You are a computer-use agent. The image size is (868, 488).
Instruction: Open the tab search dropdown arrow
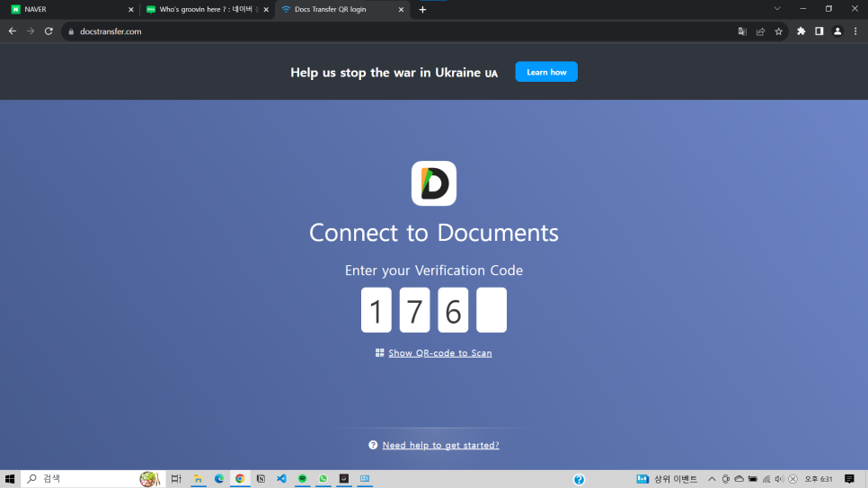777,9
